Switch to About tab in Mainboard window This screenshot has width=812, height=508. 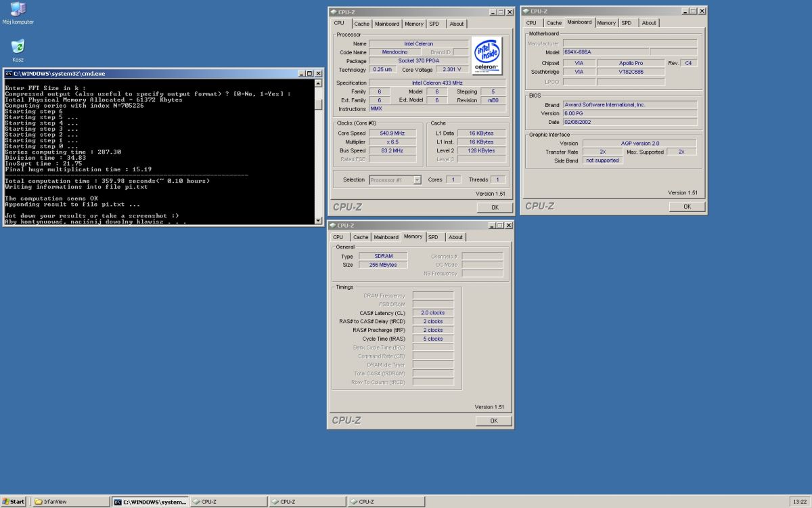point(649,23)
